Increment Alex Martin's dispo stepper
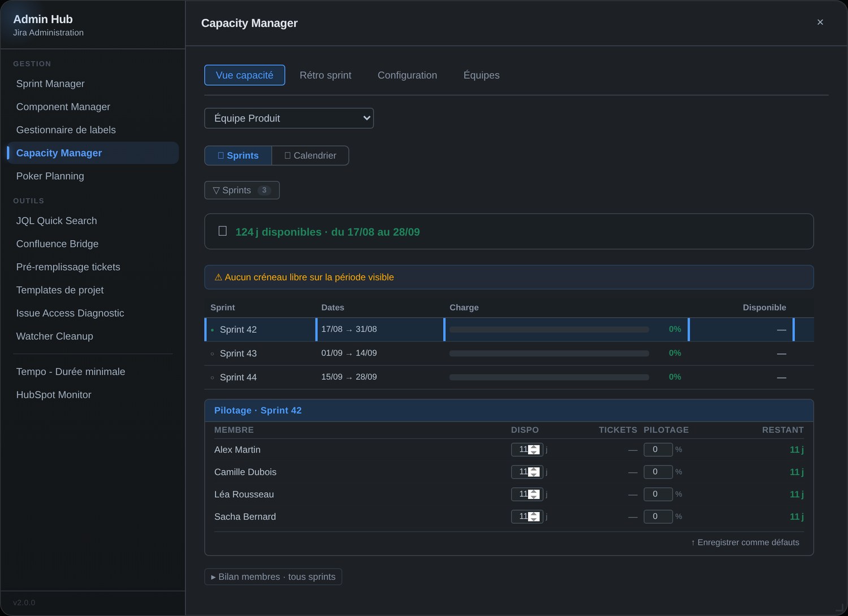Viewport: 848px width, 616px height. pos(534,447)
